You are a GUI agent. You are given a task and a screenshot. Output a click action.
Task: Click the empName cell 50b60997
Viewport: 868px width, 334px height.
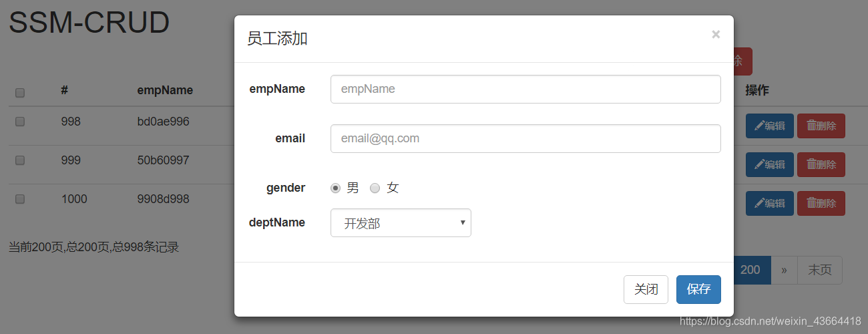click(x=163, y=160)
